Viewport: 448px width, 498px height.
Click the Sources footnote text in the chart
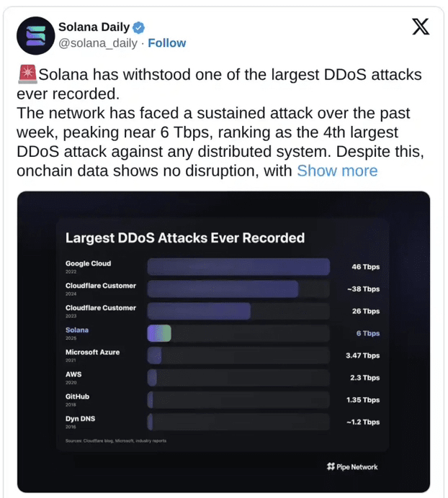(x=116, y=441)
